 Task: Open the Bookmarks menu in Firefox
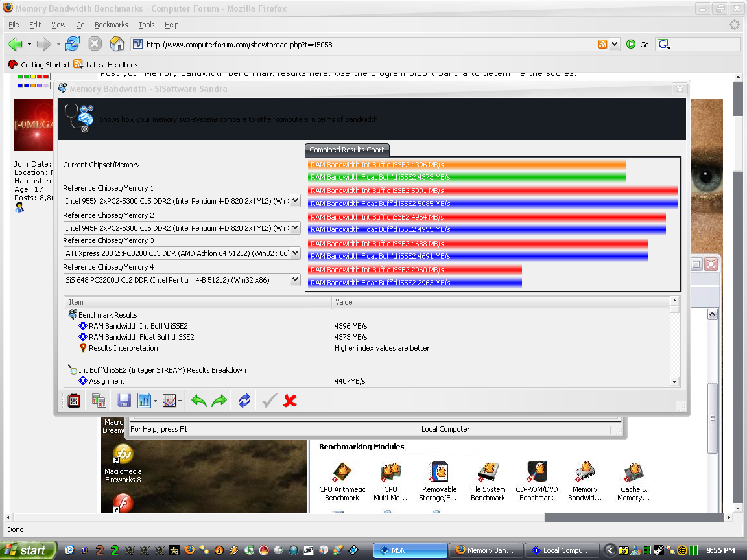[x=111, y=25]
